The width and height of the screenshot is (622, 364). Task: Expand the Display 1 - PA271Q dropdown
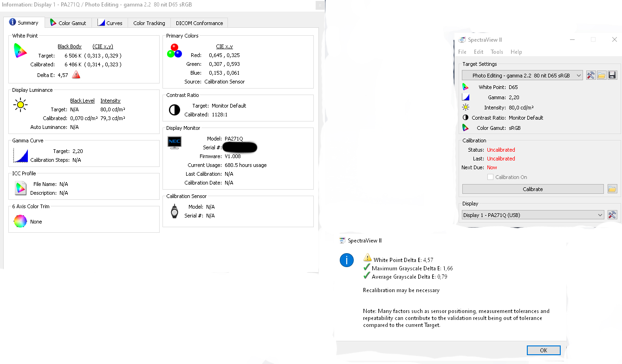(533, 215)
